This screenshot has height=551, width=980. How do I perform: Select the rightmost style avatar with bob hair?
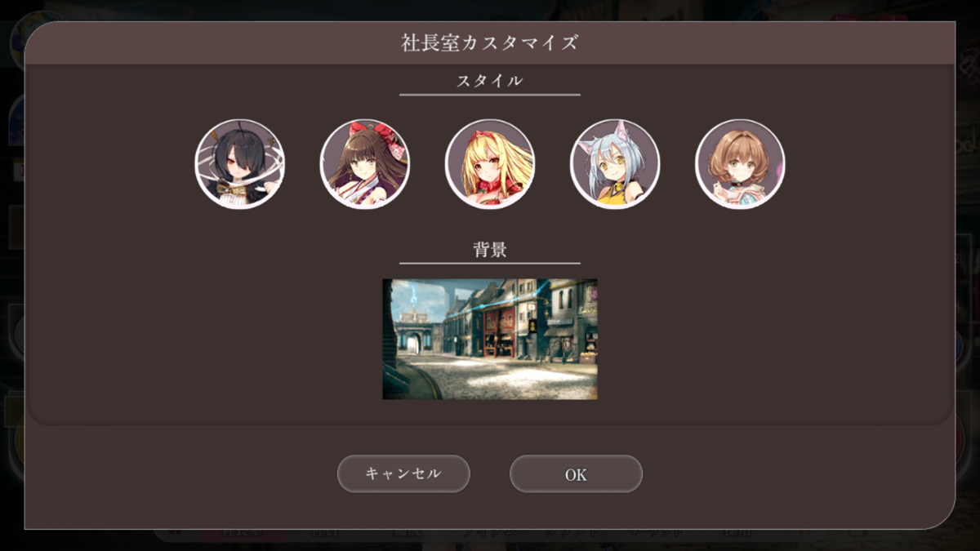click(x=740, y=164)
